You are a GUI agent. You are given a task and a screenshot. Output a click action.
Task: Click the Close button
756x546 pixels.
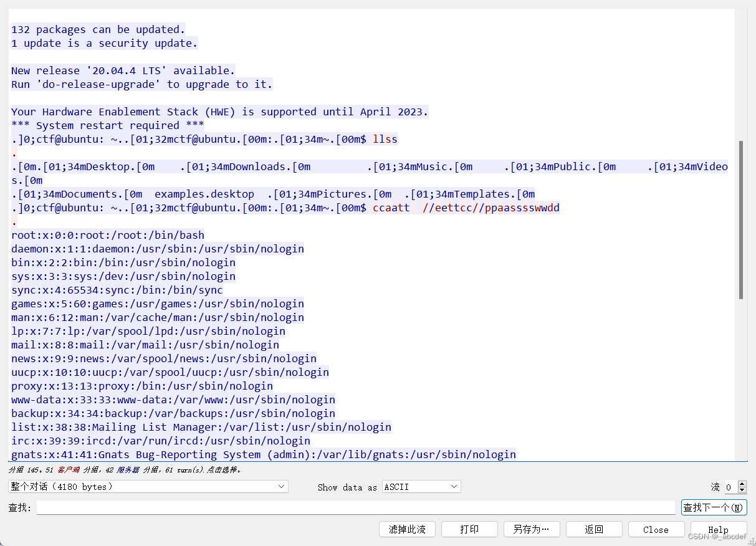(x=656, y=529)
